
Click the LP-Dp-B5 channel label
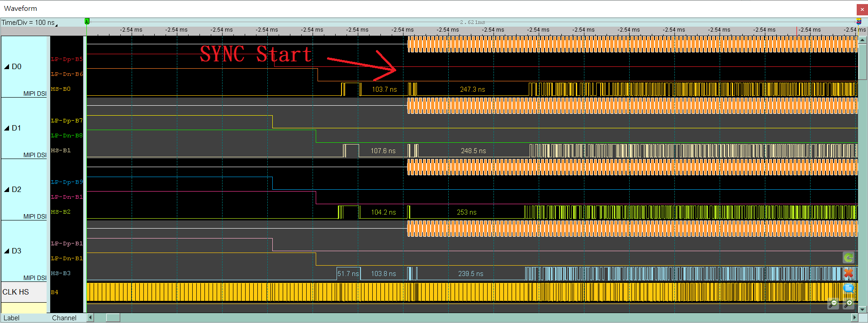click(x=67, y=59)
